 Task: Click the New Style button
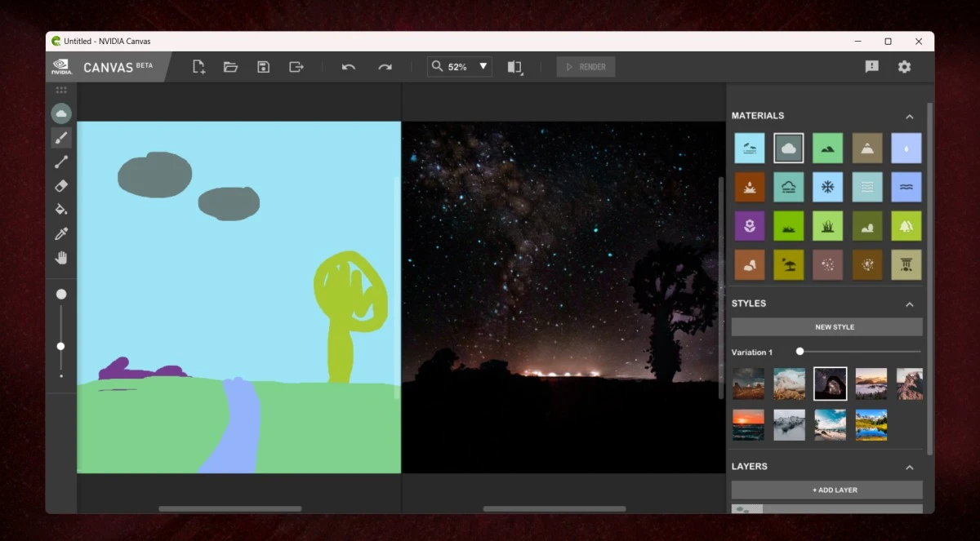tap(826, 327)
